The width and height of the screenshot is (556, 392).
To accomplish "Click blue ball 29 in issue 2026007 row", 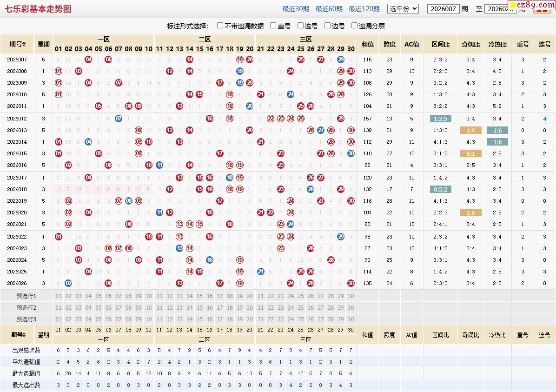I will (341, 60).
